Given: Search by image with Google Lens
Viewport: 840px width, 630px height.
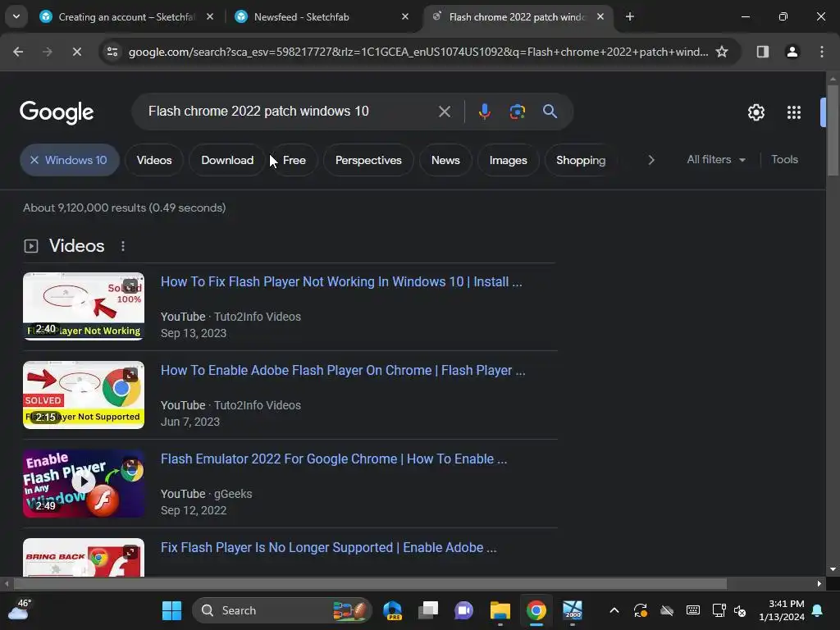Looking at the screenshot, I should click(517, 112).
